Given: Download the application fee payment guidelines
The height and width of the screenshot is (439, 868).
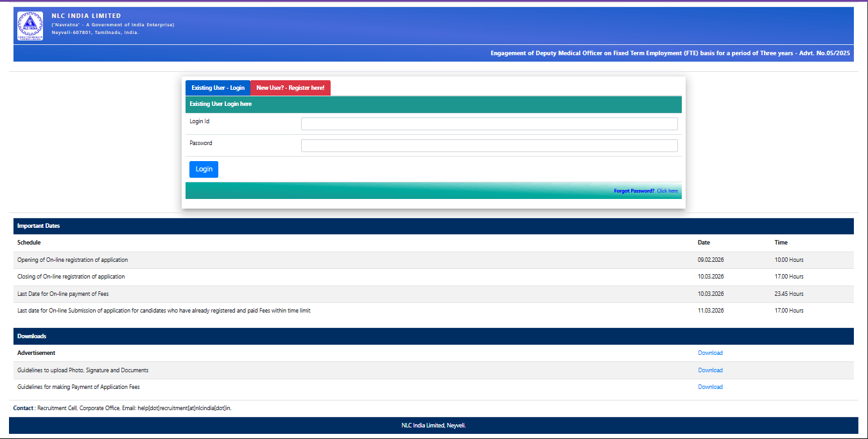Looking at the screenshot, I should pos(710,387).
